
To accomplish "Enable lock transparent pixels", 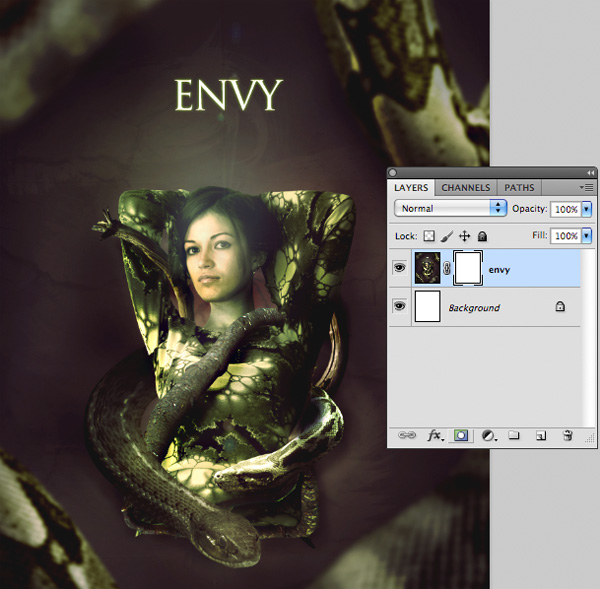I will pos(429,236).
